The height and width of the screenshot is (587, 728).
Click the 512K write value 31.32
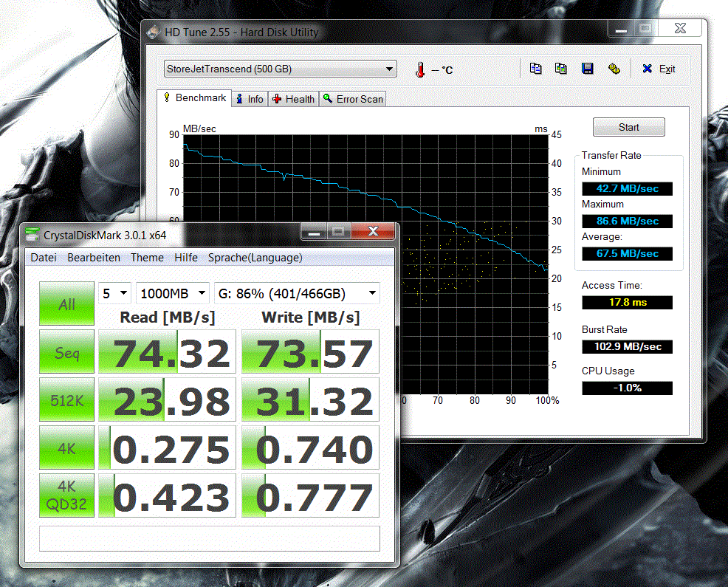coord(310,400)
